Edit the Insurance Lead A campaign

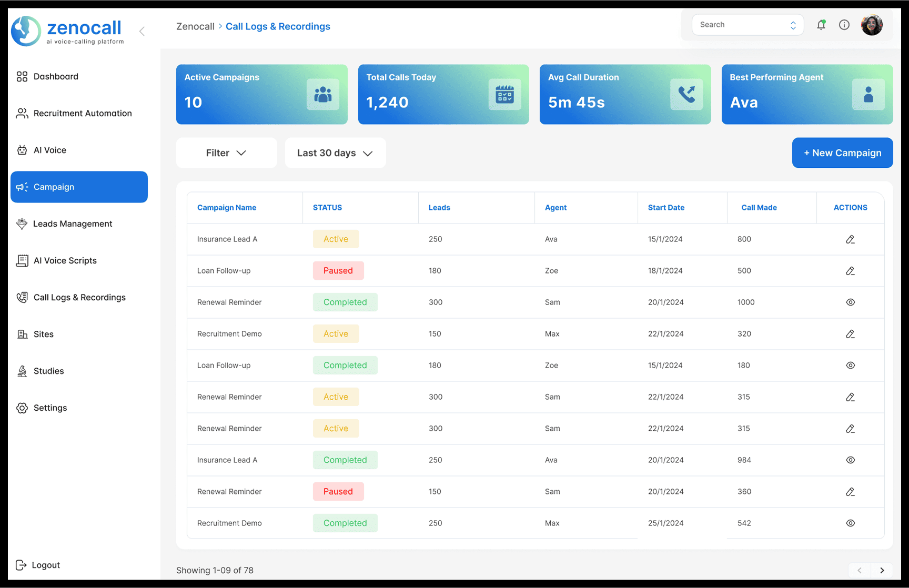click(851, 239)
